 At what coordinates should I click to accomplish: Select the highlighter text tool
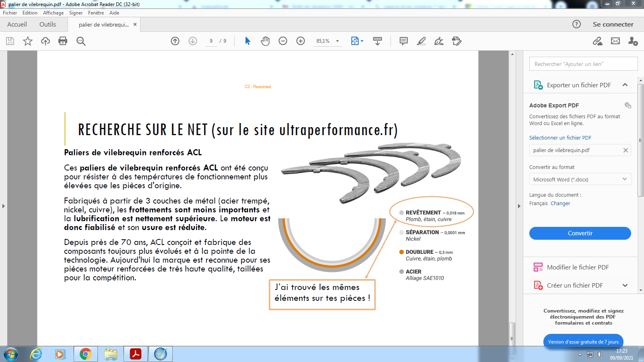pyautogui.click(x=421, y=41)
